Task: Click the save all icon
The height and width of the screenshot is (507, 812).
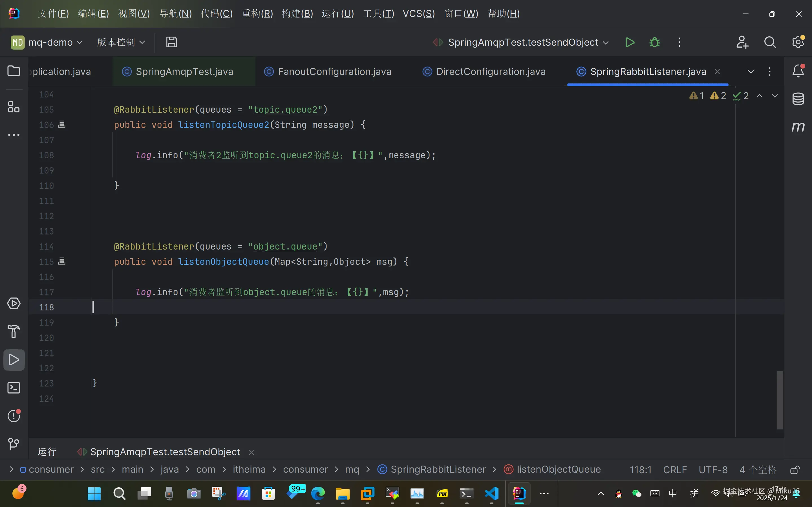Action: pyautogui.click(x=171, y=42)
